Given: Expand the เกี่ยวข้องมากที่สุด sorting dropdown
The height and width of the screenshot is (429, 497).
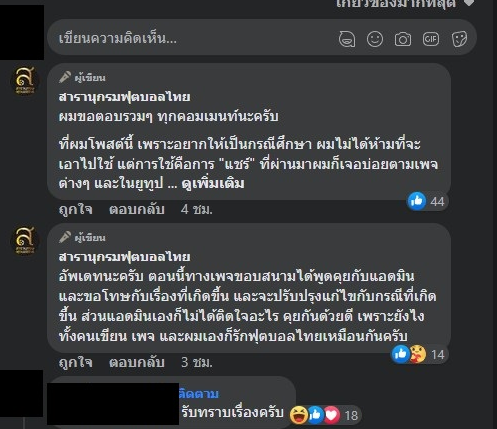Looking at the screenshot, I should click(405, 3).
